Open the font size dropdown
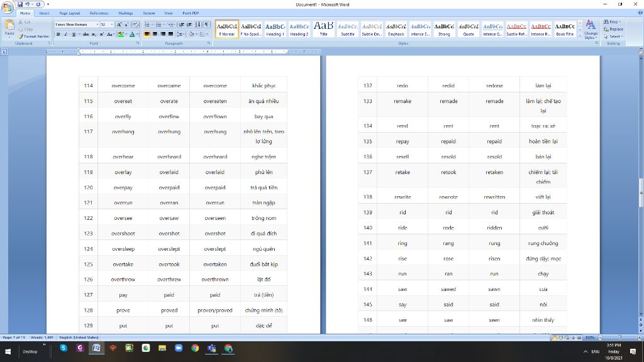The image size is (644, 362). [112, 25]
